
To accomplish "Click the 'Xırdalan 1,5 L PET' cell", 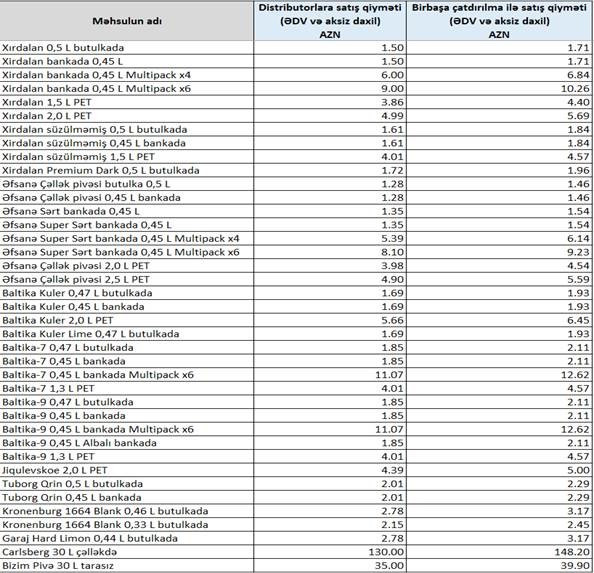I will point(127,102).
